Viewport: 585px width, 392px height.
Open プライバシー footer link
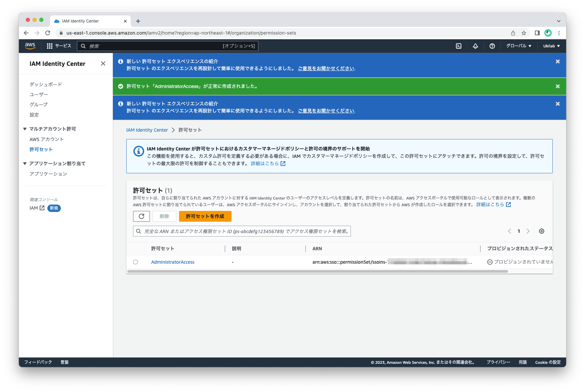point(498,362)
